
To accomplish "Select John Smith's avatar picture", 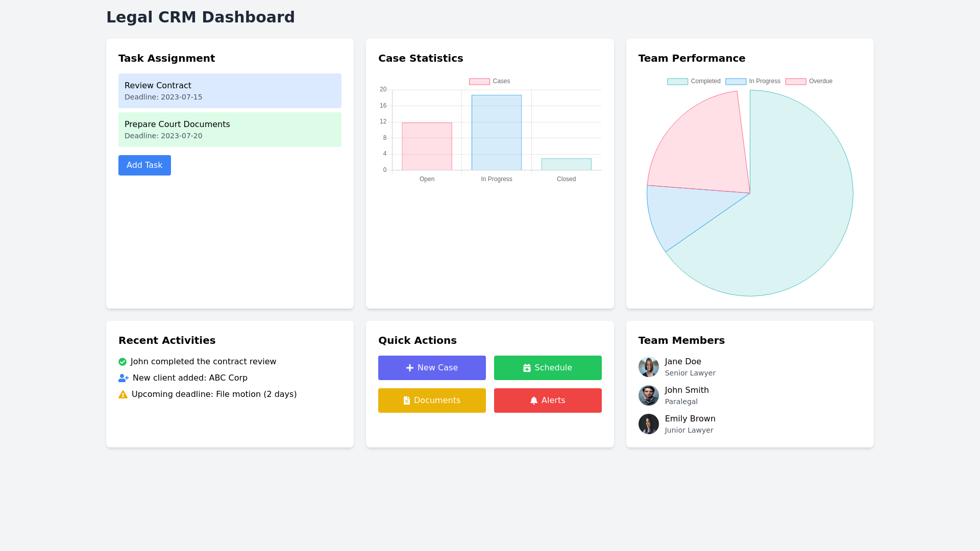I will (x=648, y=395).
